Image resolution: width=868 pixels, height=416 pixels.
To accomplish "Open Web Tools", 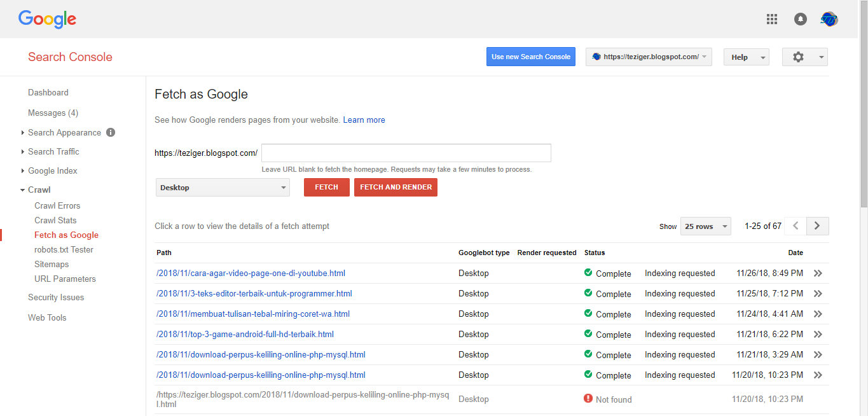I will click(x=47, y=318).
